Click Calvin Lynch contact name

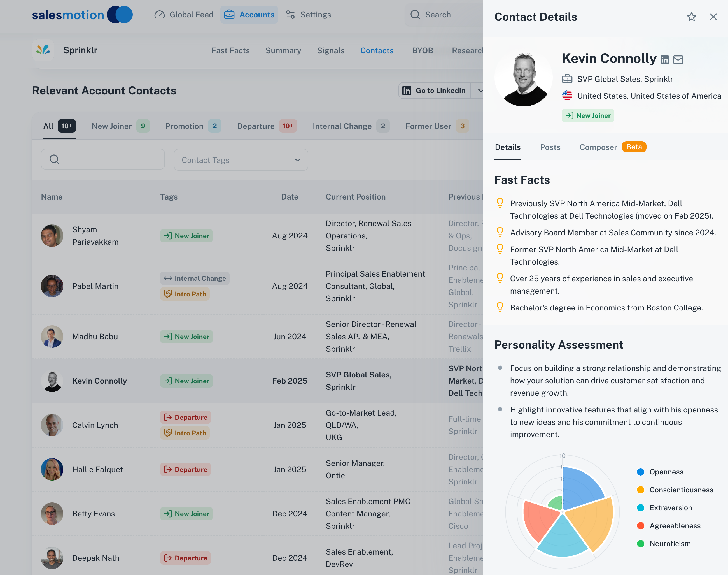click(x=95, y=425)
